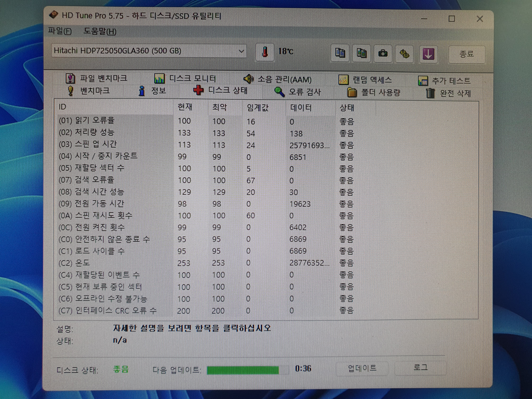Select the (C2) 온도 row
The width and height of the screenshot is (532, 399).
[x=206, y=263]
